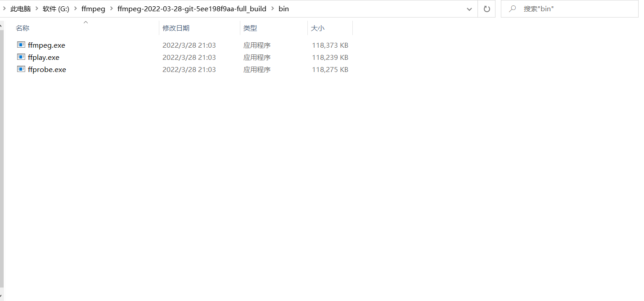Image resolution: width=644 pixels, height=301 pixels.
Task: Select the ffplay.exe application icon
Action: pos(21,57)
